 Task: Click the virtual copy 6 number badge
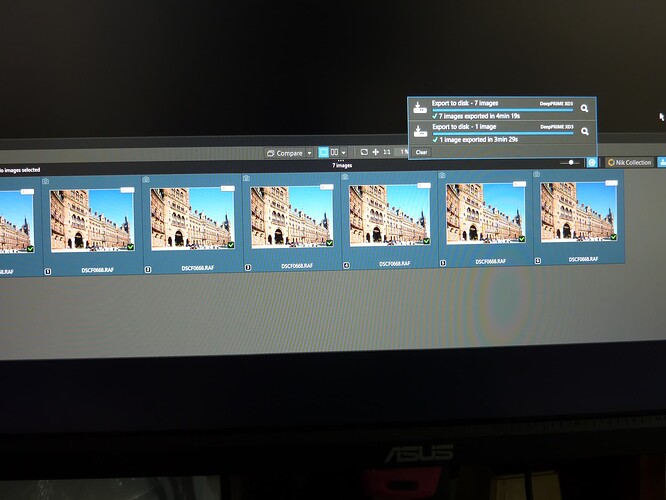(538, 261)
